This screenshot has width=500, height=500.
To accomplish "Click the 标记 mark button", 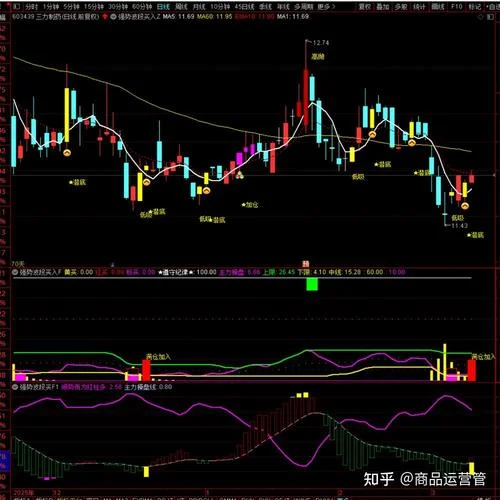I will coord(475,7).
